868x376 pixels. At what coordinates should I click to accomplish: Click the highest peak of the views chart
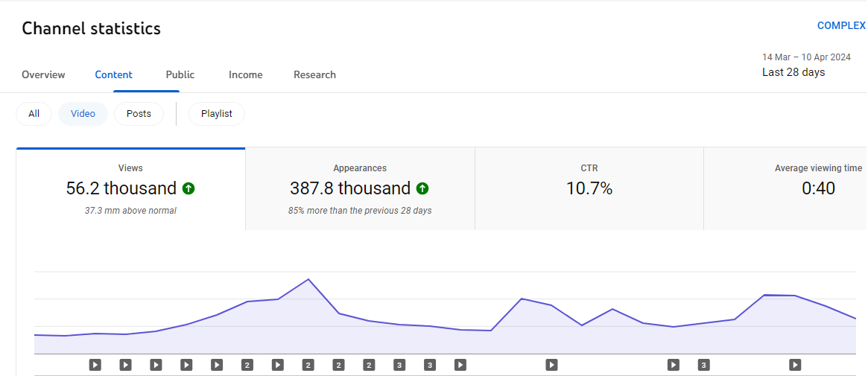(308, 279)
